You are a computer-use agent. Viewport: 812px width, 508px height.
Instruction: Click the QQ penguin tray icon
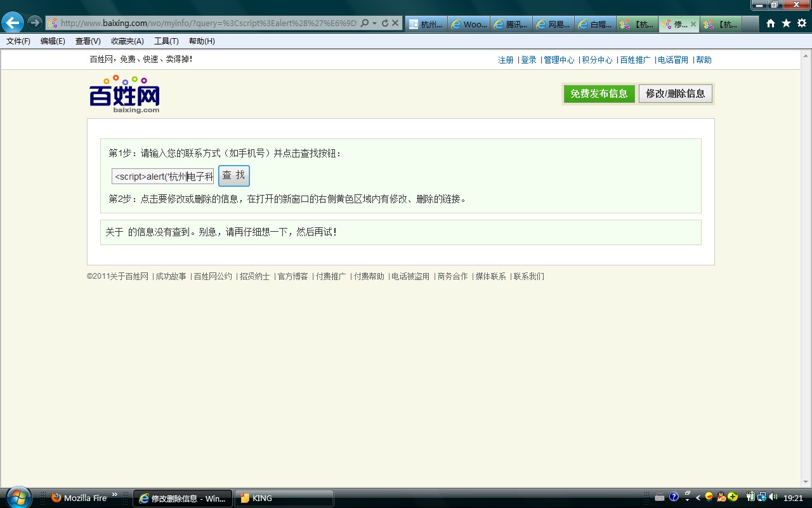click(x=721, y=497)
